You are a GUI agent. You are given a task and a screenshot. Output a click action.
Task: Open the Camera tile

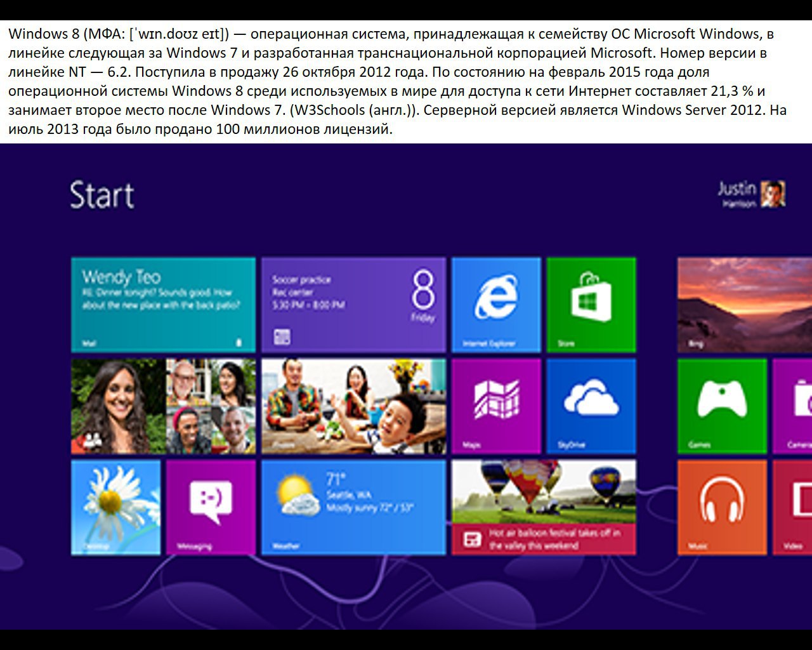(793, 406)
